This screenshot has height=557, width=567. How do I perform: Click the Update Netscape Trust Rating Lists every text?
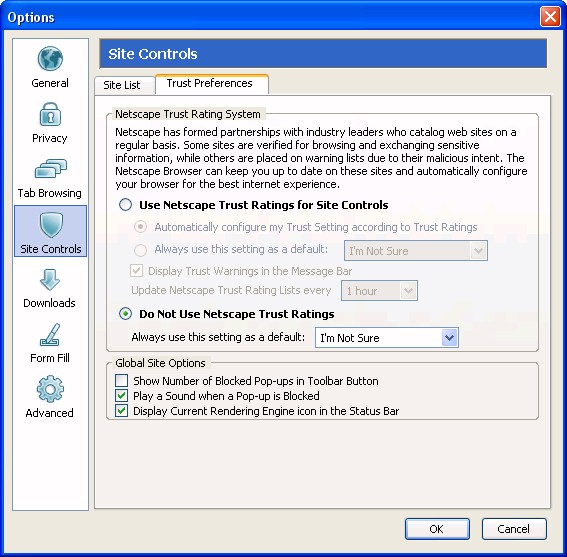click(231, 290)
